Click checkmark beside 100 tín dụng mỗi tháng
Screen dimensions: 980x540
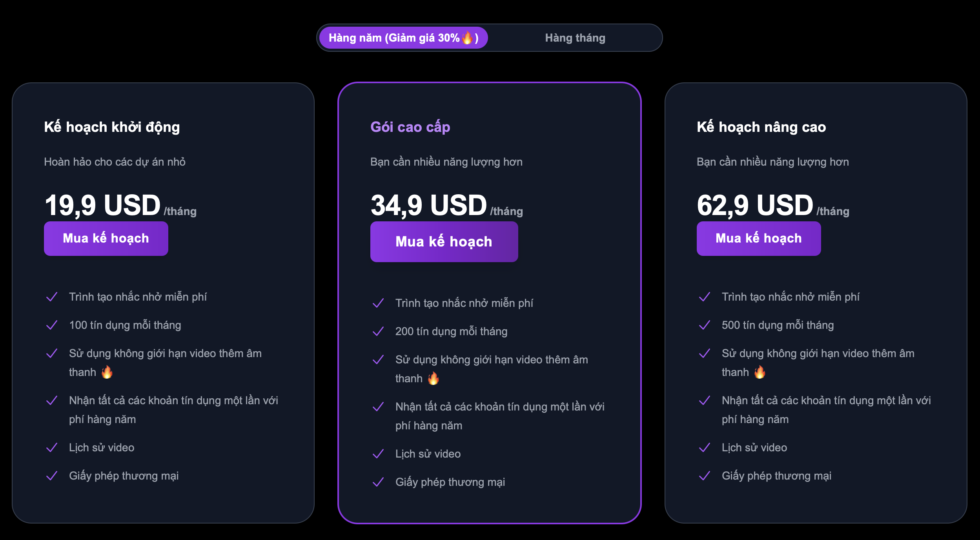52,325
